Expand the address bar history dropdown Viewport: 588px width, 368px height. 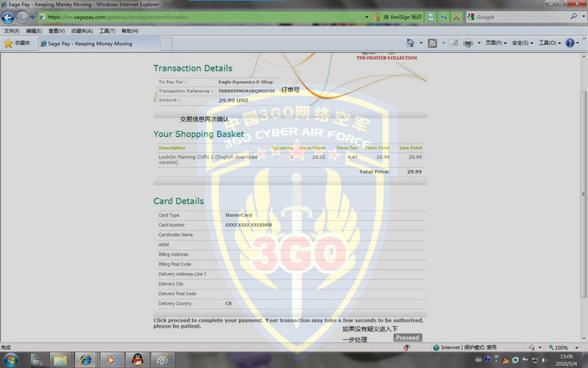click(367, 17)
